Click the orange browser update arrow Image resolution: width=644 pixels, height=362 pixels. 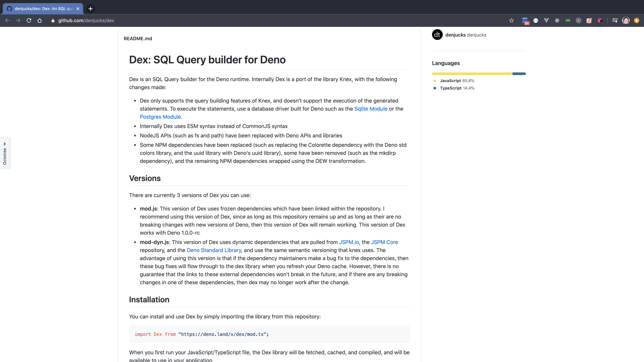click(x=636, y=20)
